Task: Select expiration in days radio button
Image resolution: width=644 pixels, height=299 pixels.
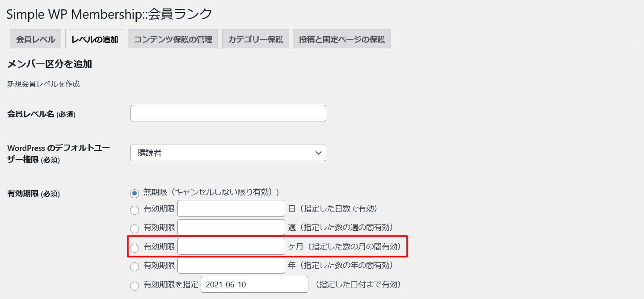Action: (x=135, y=208)
